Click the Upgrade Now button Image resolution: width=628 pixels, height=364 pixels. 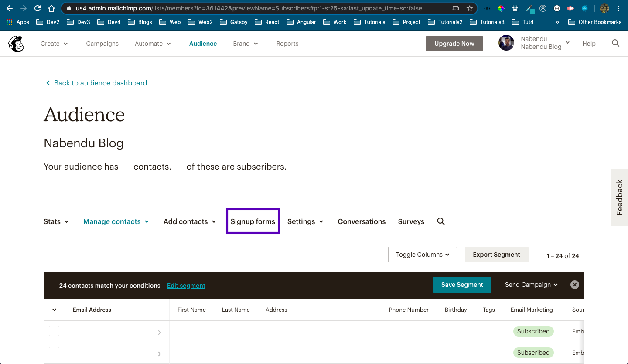point(454,44)
